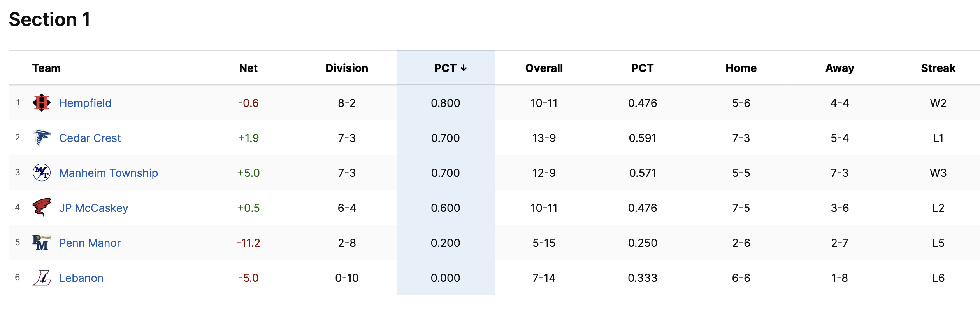Click the Manheim Township MT logo
Viewport: 980px width, 311px height.
[x=42, y=173]
